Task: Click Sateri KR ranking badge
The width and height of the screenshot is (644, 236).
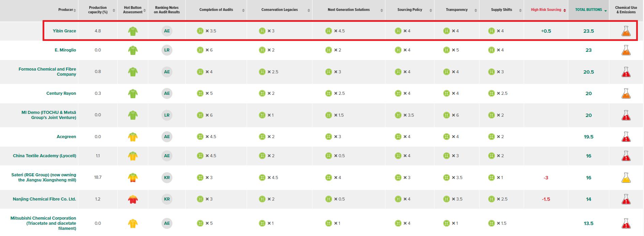Action: tap(167, 178)
